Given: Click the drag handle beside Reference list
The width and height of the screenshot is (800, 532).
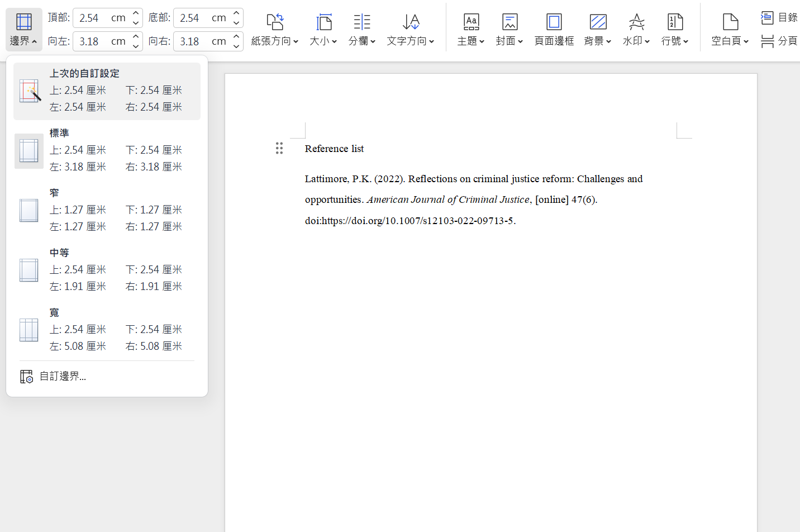Looking at the screenshot, I should pos(279,148).
